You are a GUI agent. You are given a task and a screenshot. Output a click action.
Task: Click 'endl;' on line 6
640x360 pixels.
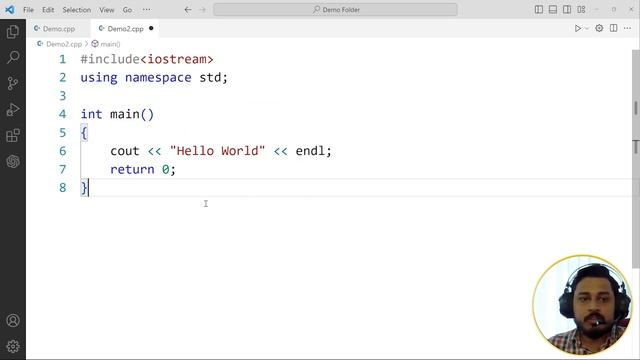pyautogui.click(x=313, y=151)
